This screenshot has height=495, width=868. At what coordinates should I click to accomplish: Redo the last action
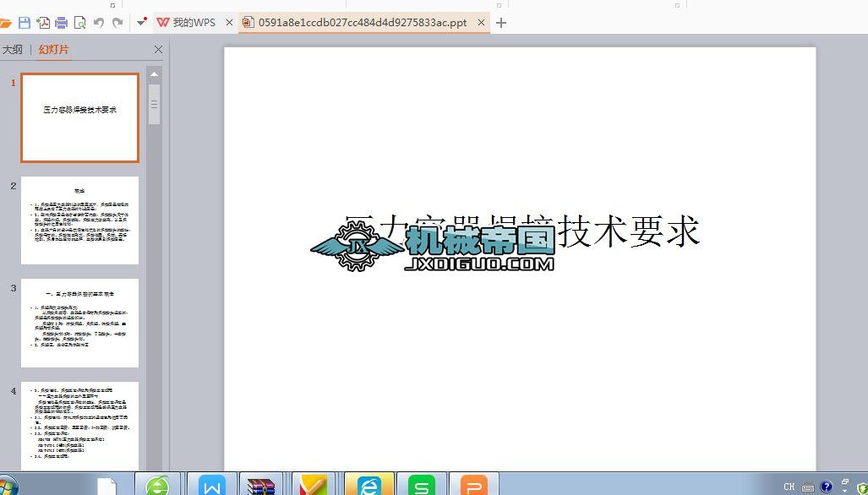click(117, 23)
